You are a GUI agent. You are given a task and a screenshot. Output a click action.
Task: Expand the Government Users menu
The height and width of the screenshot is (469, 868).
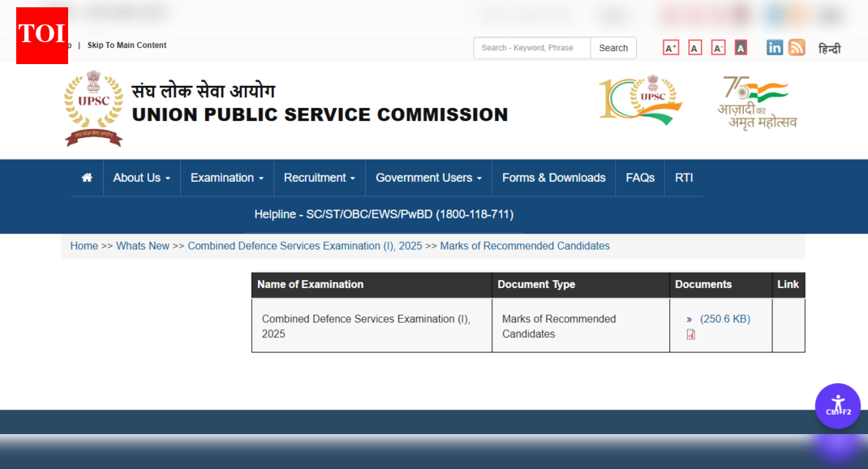428,178
